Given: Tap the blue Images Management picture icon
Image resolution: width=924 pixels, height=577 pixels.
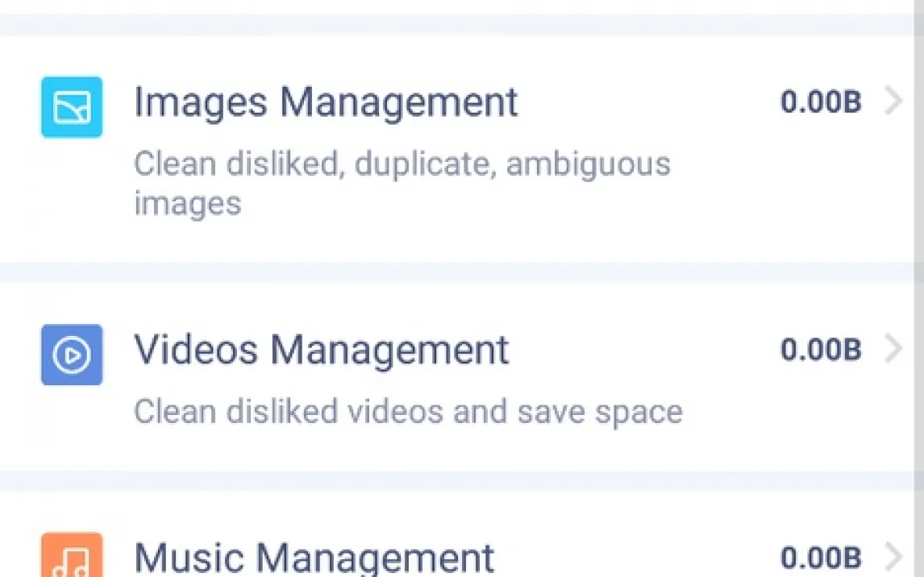Looking at the screenshot, I should tap(72, 107).
